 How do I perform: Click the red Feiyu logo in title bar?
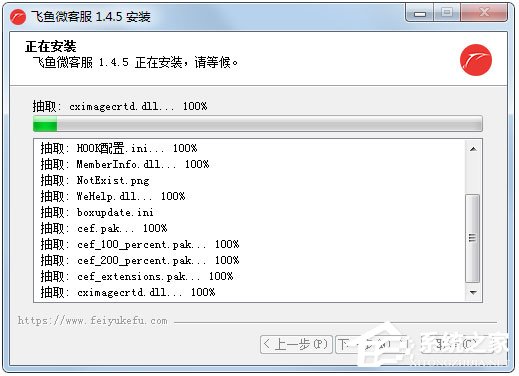[18, 16]
